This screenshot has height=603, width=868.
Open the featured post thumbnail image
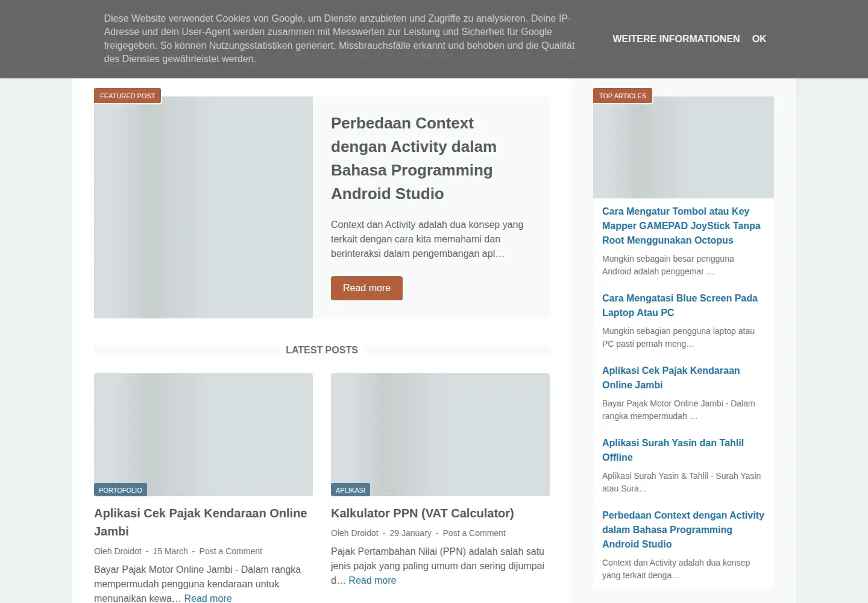203,207
